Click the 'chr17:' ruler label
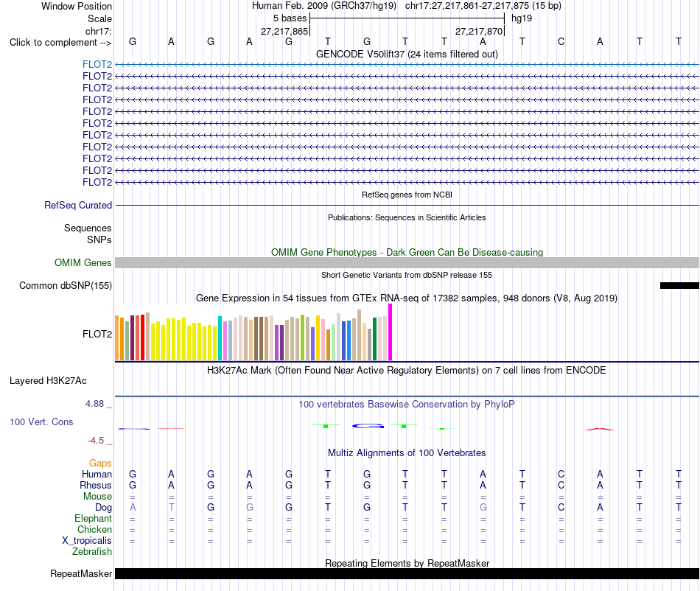The width and height of the screenshot is (700, 591). [99, 31]
